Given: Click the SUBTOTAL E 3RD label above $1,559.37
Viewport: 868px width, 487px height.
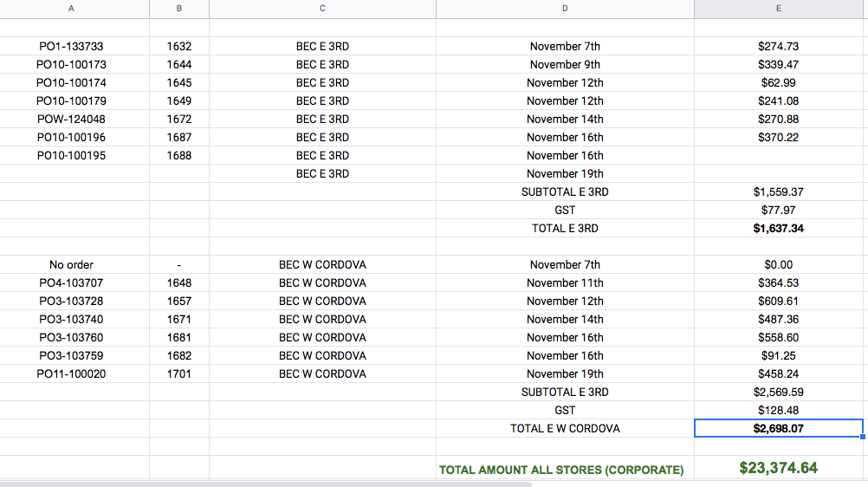Looking at the screenshot, I should pyautogui.click(x=565, y=192).
